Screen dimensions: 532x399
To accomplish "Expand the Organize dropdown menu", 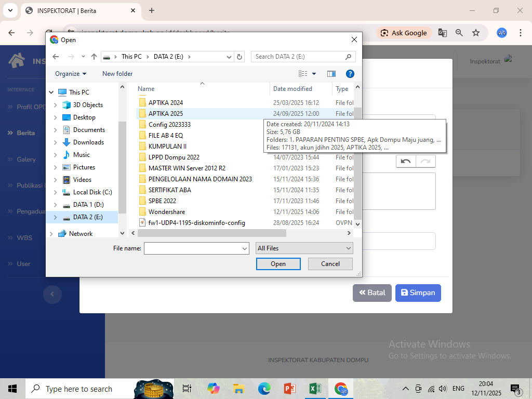I will click(71, 74).
